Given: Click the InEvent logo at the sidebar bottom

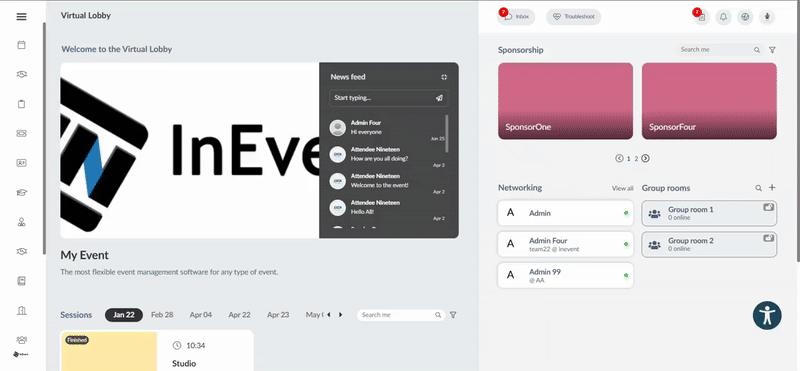Looking at the screenshot, I should [20, 354].
